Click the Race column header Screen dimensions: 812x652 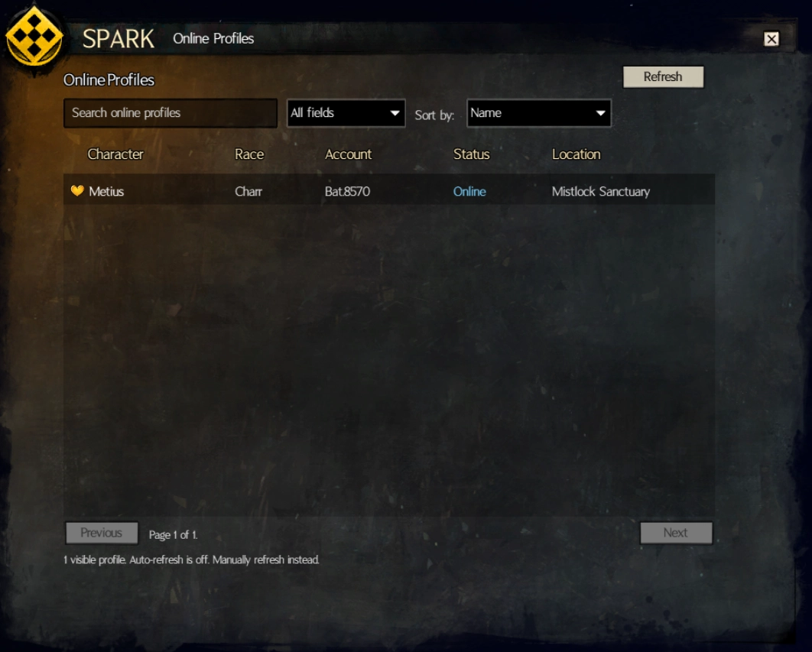tap(249, 154)
